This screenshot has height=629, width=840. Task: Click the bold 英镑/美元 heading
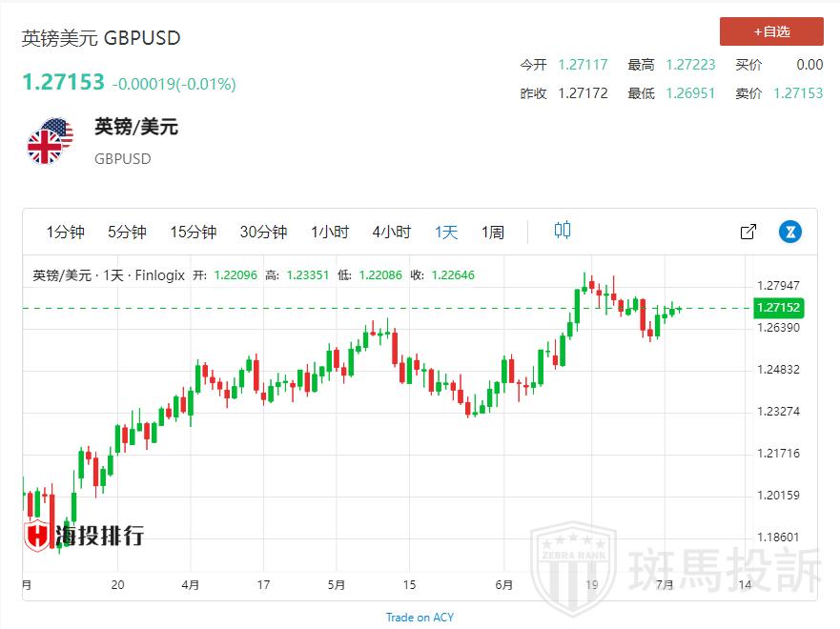pos(136,127)
